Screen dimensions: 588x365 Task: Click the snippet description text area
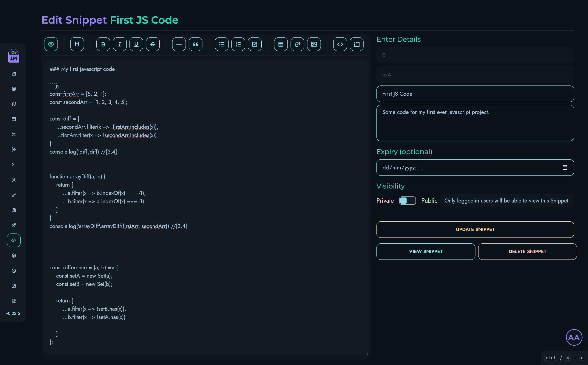(x=475, y=123)
